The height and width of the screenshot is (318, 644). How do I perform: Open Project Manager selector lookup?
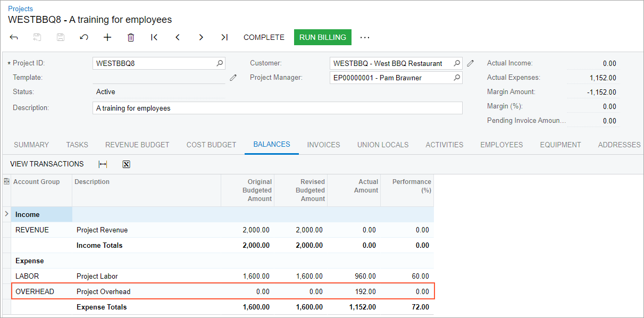pyautogui.click(x=457, y=78)
